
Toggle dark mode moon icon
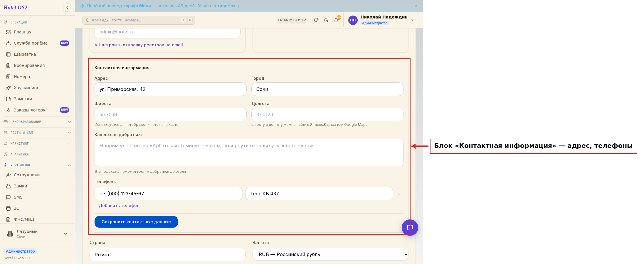(x=326, y=20)
